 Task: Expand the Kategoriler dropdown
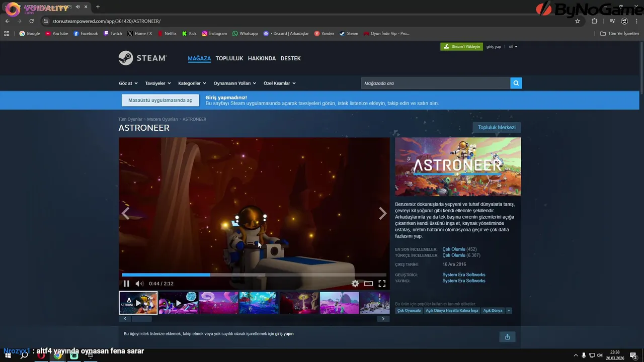[192, 83]
